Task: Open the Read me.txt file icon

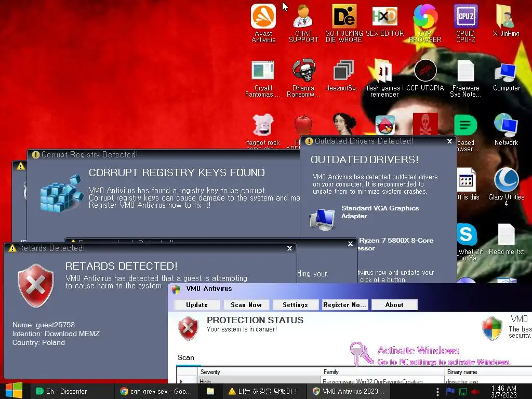Action: click(506, 239)
